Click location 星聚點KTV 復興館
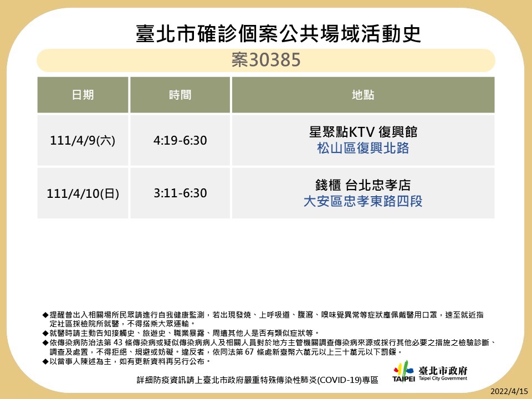The height and width of the screenshot is (399, 532). point(363,132)
